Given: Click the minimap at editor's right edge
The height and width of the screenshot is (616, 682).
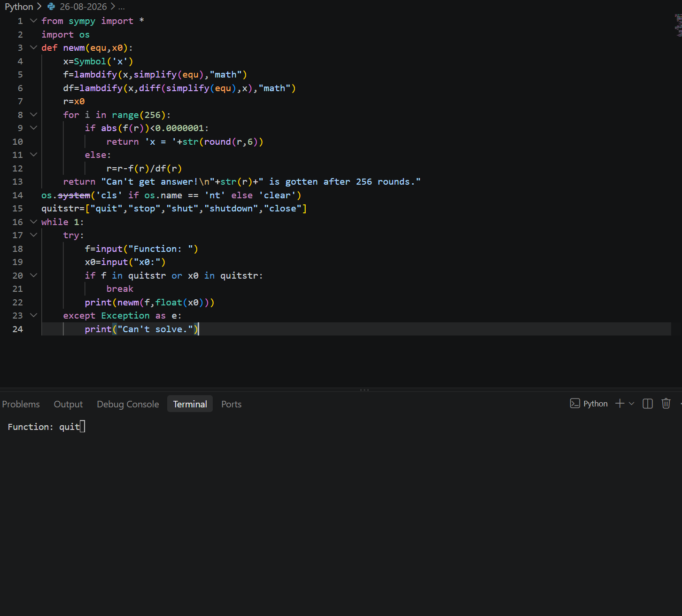Looking at the screenshot, I should [x=678, y=26].
